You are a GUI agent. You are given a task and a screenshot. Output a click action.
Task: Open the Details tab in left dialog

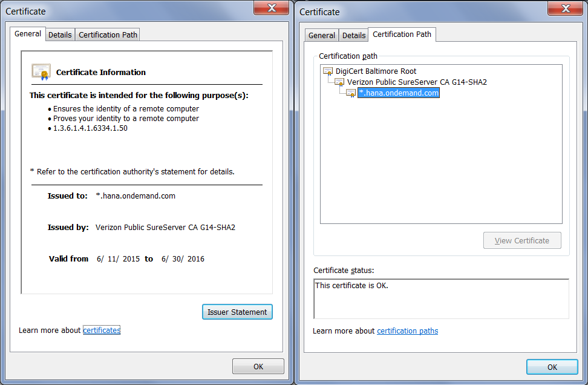tap(60, 35)
